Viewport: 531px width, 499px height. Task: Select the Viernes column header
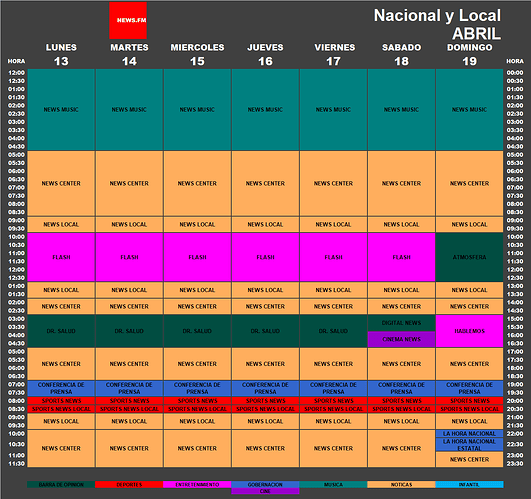pos(335,47)
